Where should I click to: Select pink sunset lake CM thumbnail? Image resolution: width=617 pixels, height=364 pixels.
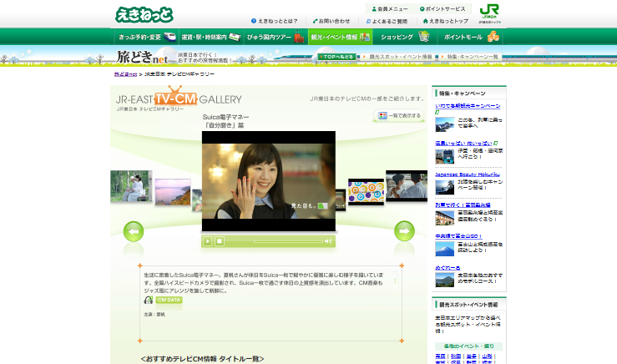click(173, 192)
